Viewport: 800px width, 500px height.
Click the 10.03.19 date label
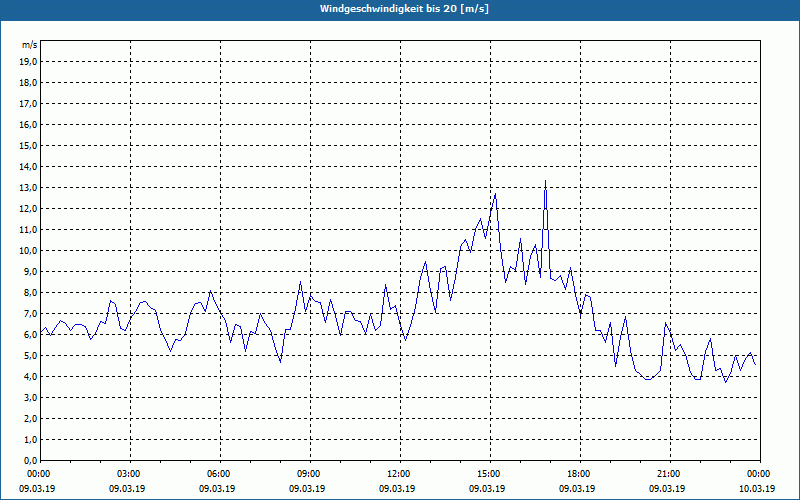point(757,489)
